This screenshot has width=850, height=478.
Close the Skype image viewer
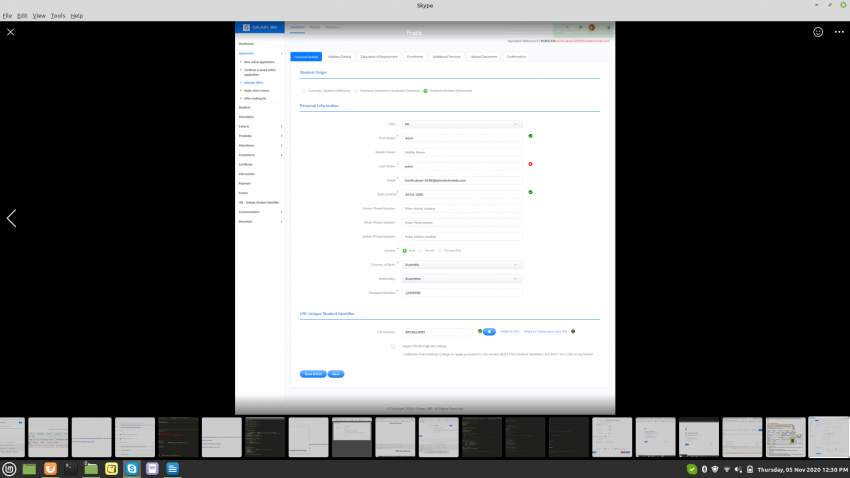point(11,32)
